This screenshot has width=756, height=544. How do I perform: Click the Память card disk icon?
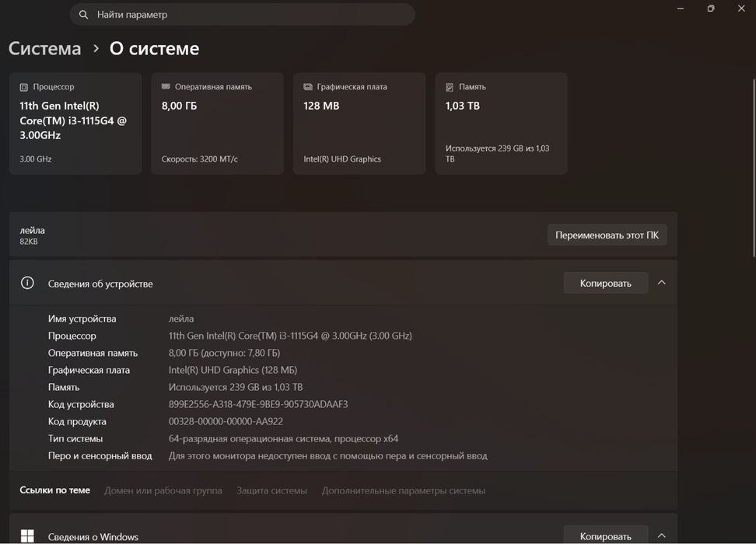click(450, 87)
